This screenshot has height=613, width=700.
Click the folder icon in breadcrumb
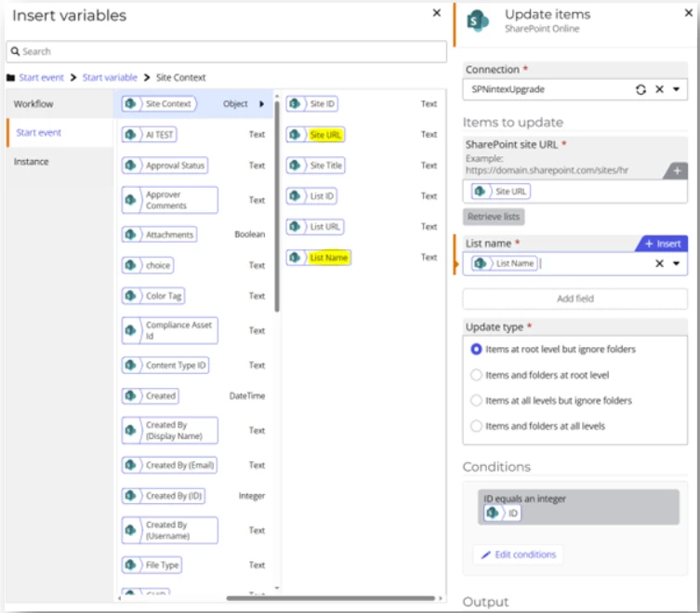click(11, 78)
